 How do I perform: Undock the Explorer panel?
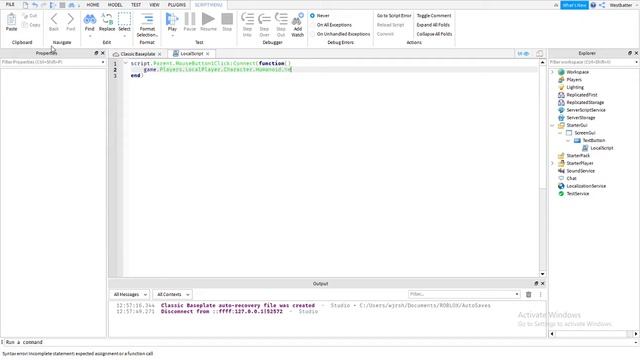click(629, 53)
